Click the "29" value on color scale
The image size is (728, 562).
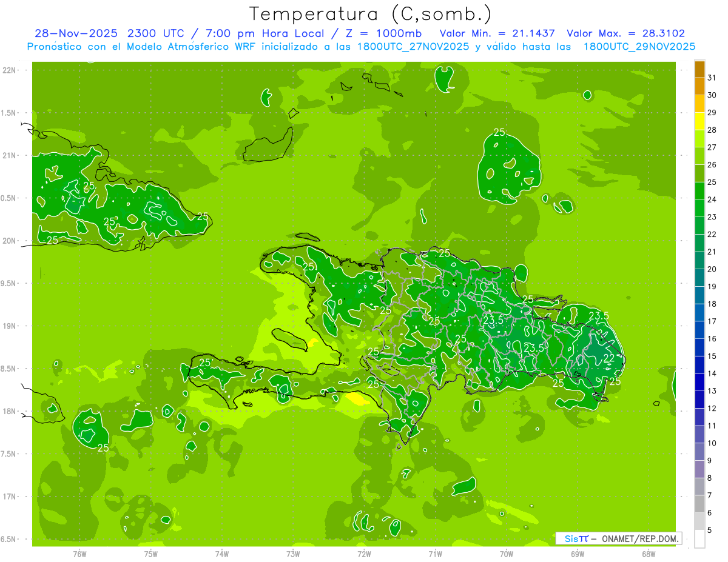coord(712,113)
